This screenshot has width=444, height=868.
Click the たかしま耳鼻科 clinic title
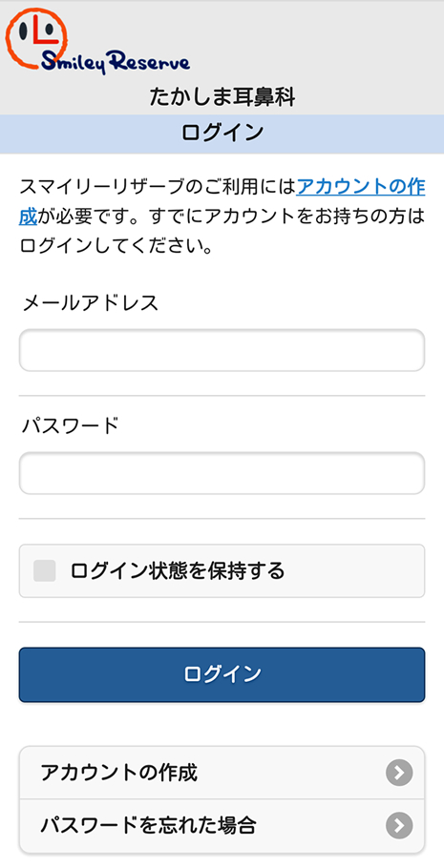222,97
